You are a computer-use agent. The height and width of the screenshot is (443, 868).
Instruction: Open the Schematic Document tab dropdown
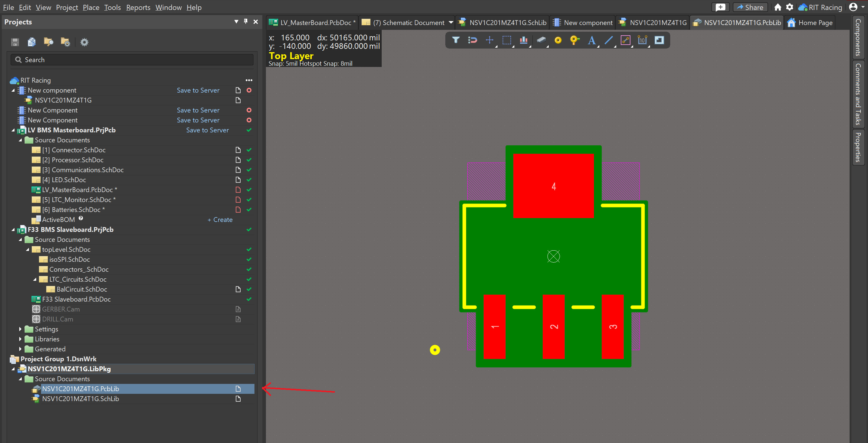(450, 23)
